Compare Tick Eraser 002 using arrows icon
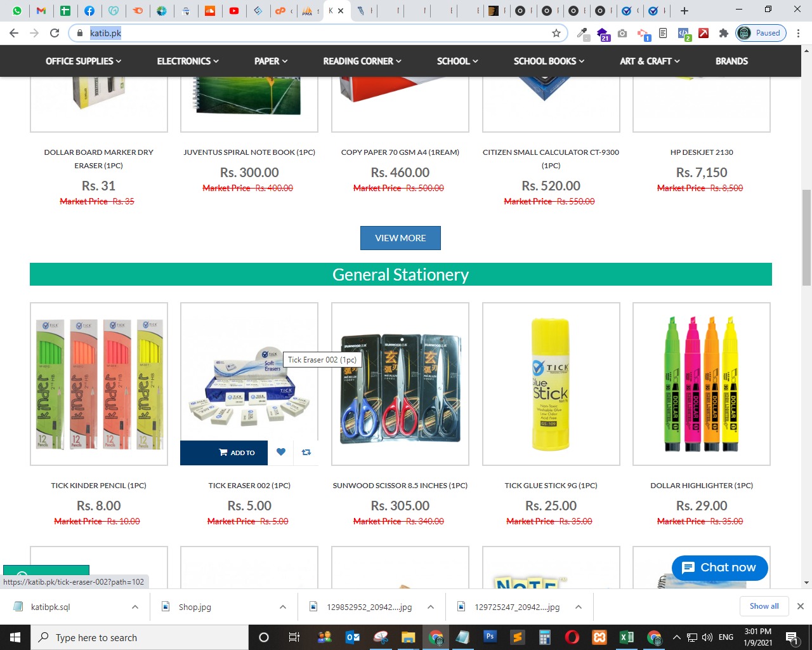Viewport: 812px width, 650px height. click(306, 452)
